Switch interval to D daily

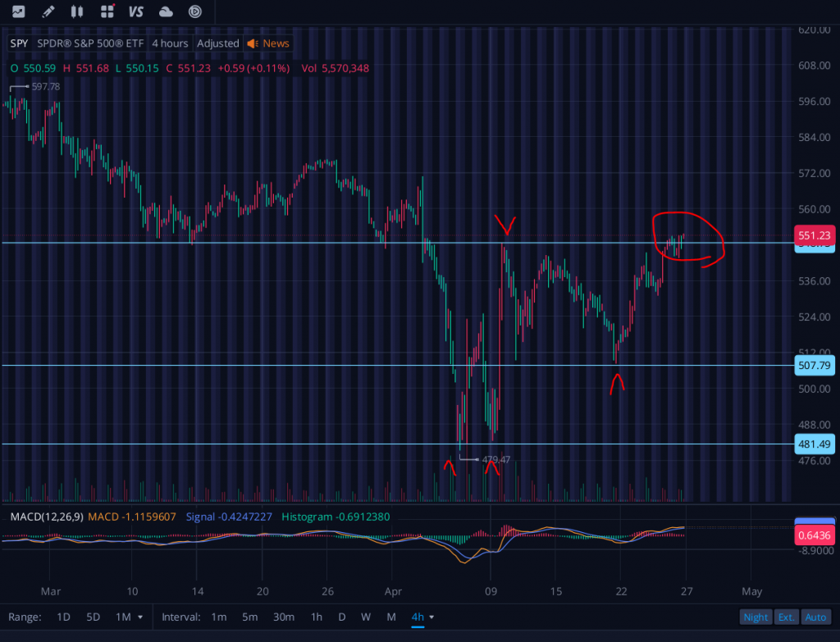click(342, 617)
